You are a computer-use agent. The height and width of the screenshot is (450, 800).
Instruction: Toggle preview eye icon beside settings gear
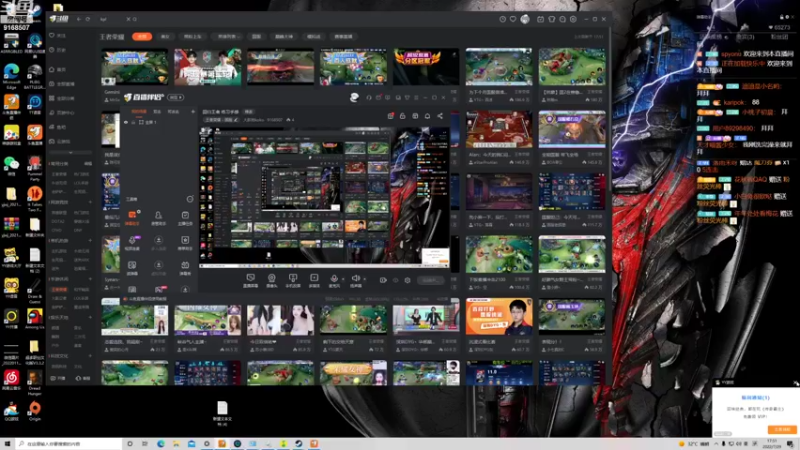pos(395,280)
